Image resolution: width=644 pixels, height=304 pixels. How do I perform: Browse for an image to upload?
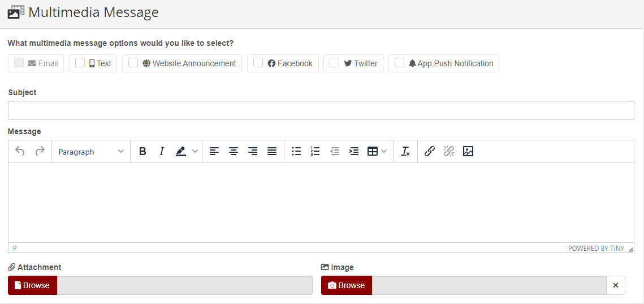347,285
